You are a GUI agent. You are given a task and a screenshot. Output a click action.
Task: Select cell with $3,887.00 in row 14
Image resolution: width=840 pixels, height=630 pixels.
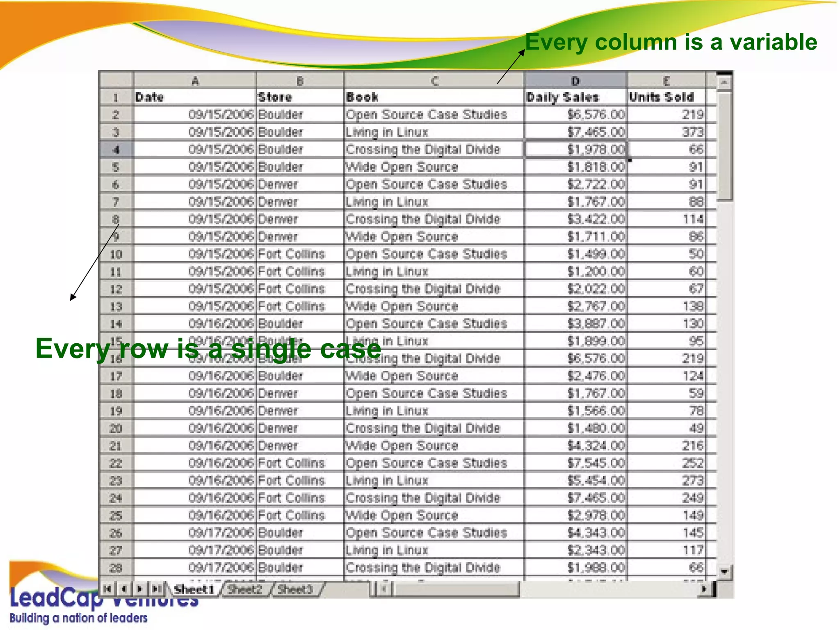[576, 324]
